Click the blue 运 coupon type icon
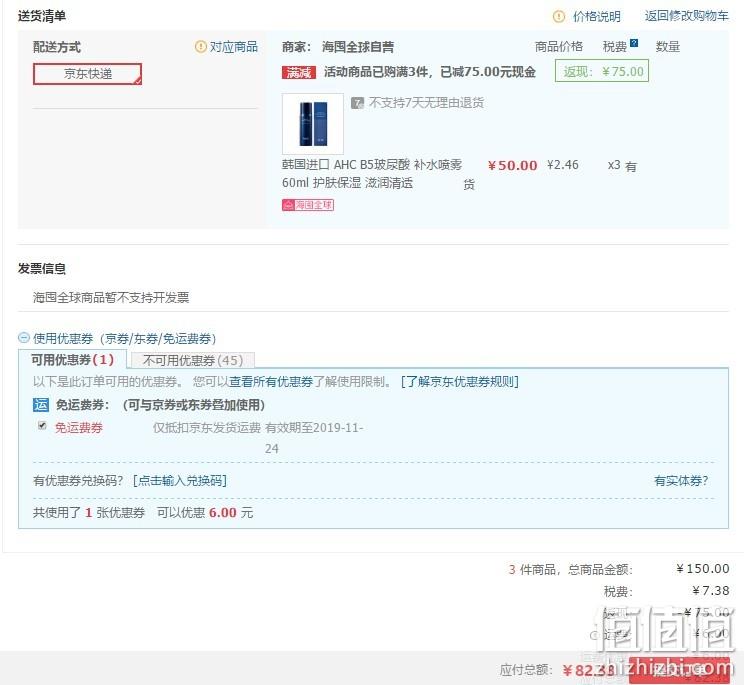744x685 pixels. [41, 405]
